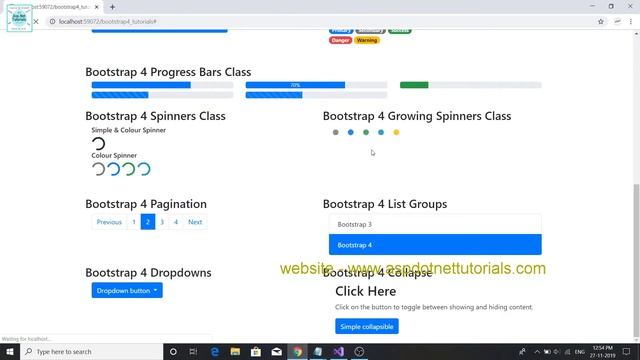Click the black simple spinner
640x360 pixels.
98,144
